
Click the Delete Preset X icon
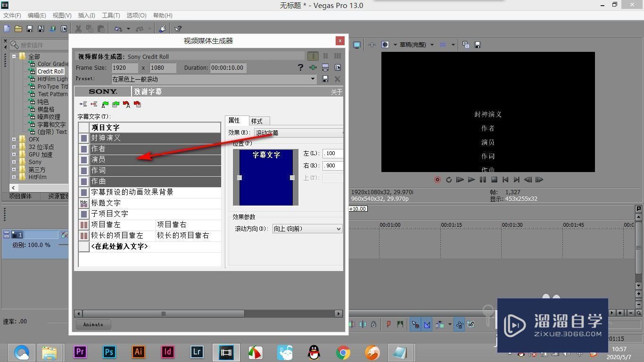338,79
